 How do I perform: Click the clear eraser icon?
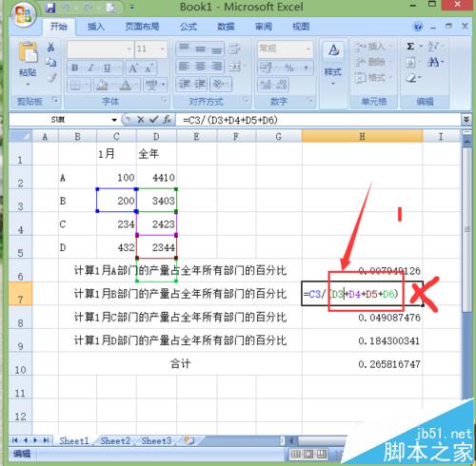coord(411,77)
